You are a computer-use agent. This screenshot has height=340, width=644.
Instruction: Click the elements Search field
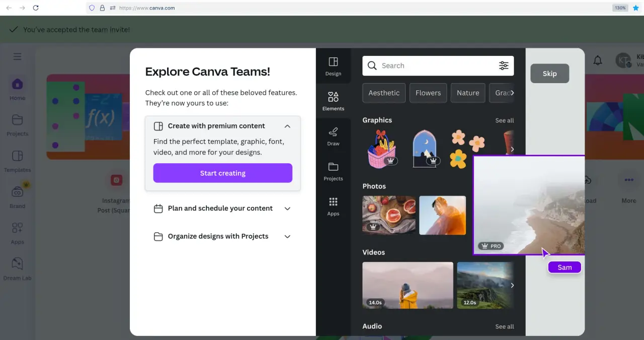pos(438,65)
